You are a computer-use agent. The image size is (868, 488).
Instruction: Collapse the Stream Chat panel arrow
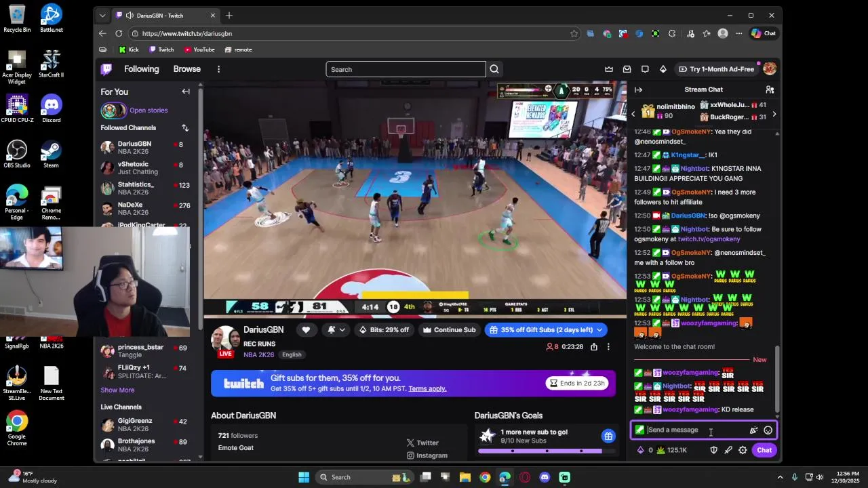pos(638,89)
